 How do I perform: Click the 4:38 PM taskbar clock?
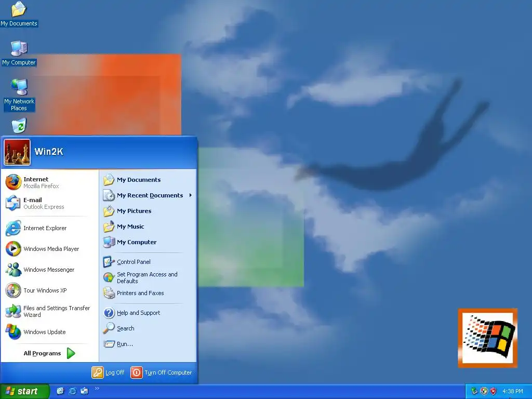click(x=513, y=391)
